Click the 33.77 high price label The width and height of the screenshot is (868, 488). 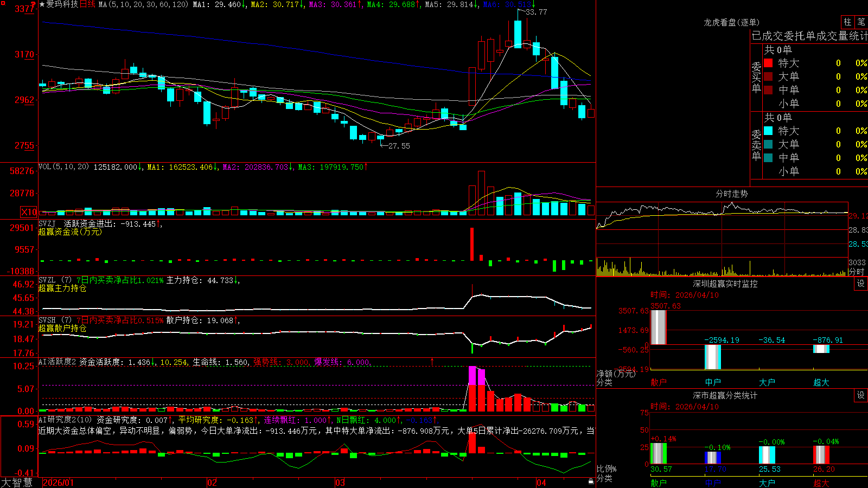537,12
